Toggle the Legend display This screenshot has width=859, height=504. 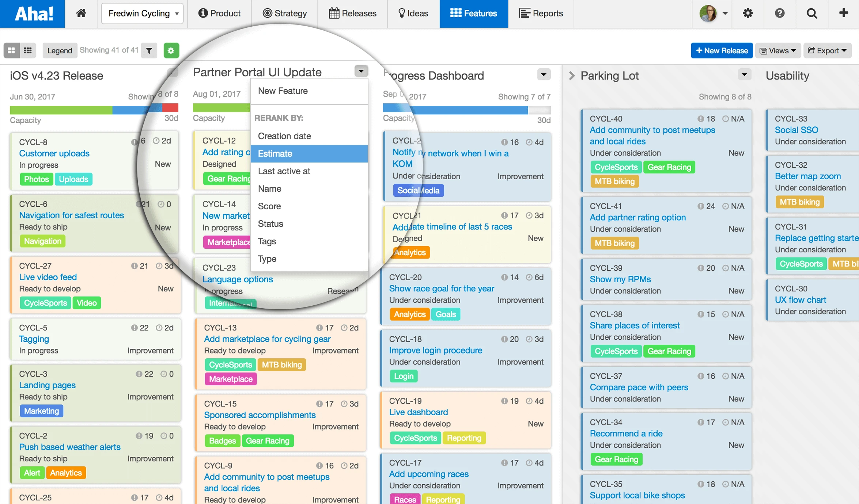point(60,50)
